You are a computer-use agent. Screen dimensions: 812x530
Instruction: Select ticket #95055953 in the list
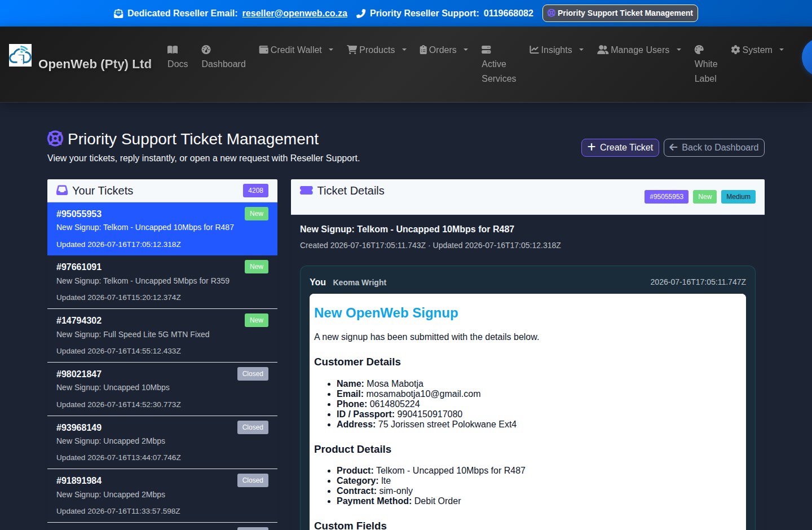coord(162,229)
